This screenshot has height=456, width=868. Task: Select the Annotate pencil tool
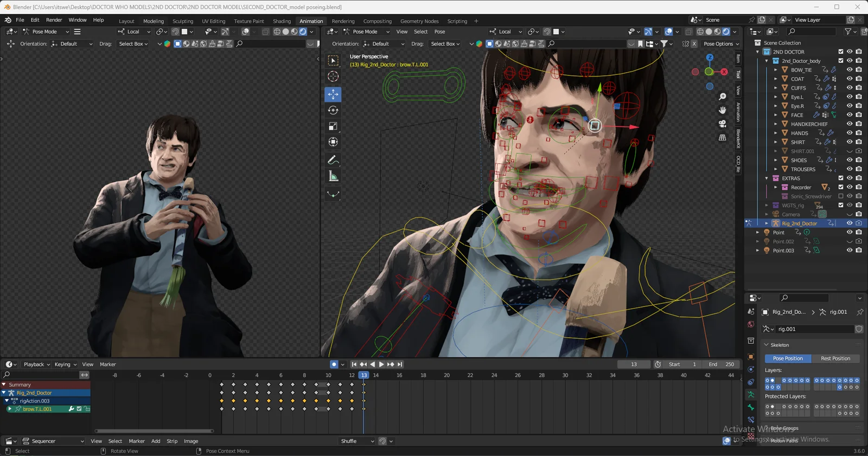pos(333,160)
